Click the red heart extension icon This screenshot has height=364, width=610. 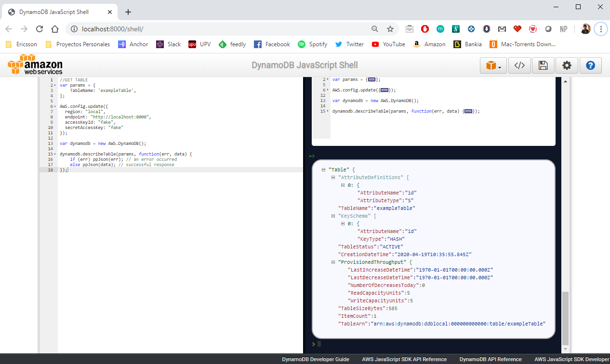click(x=517, y=29)
